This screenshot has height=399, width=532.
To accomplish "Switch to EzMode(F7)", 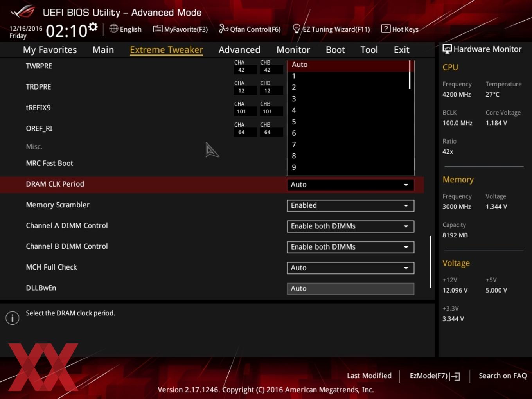I will [435, 376].
